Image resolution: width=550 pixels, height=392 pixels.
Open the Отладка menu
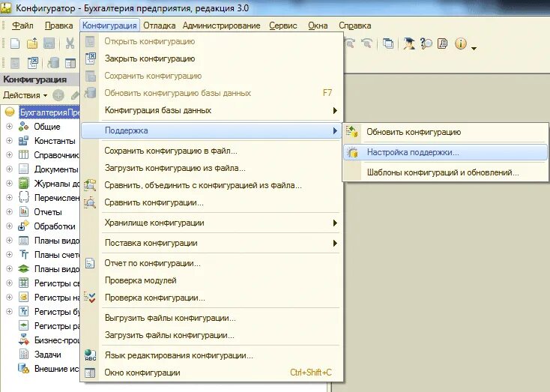[x=160, y=25]
